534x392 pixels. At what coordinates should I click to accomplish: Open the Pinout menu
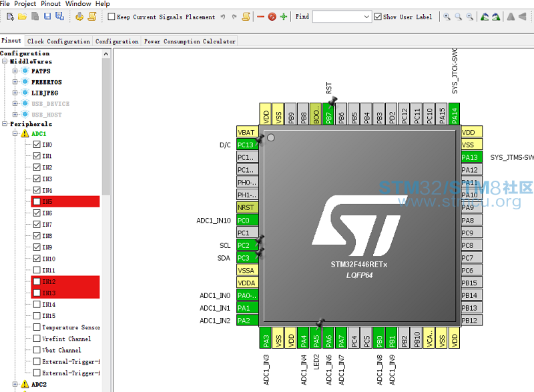(x=51, y=4)
